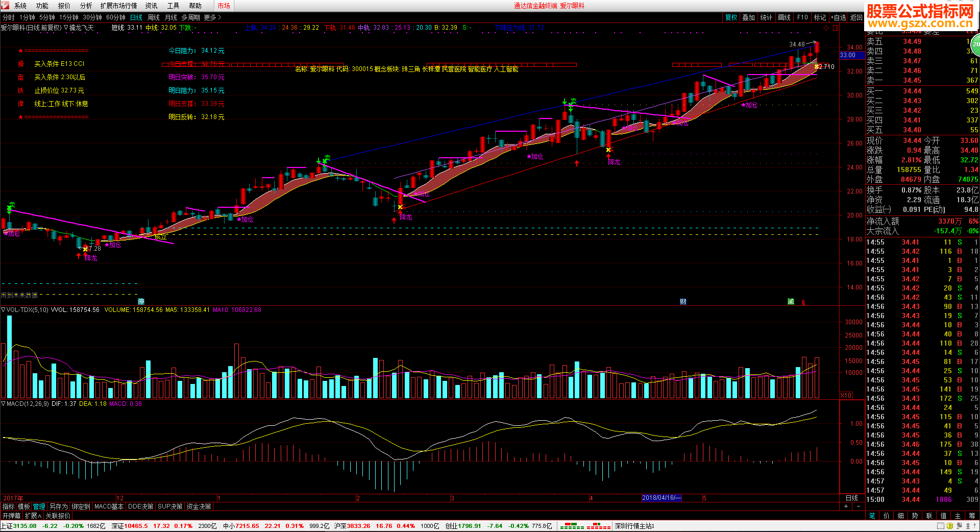Screen dimensions: 980x532
Task: Open the 筹 chip distribution tab icon
Action: coord(972,516)
